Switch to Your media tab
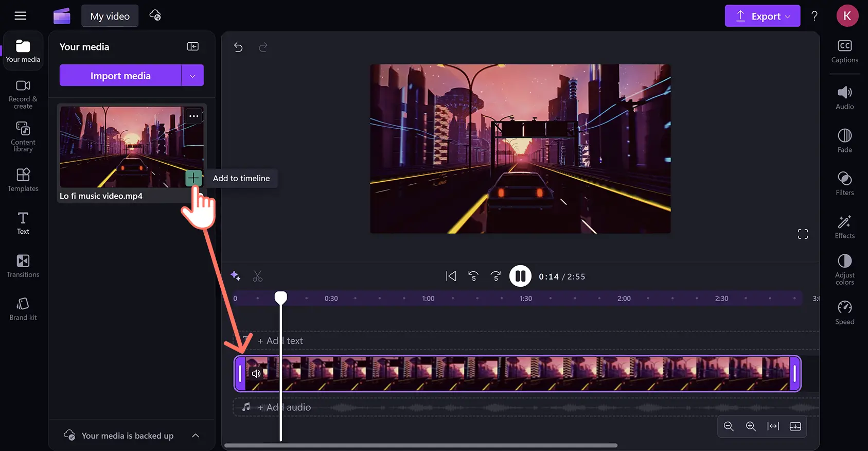The height and width of the screenshot is (451, 868). 23,51
